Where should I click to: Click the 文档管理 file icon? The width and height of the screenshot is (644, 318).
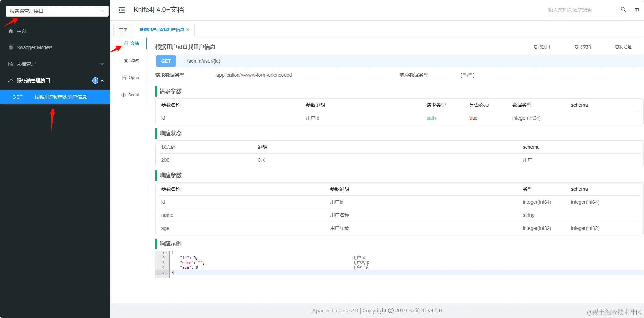(11, 64)
